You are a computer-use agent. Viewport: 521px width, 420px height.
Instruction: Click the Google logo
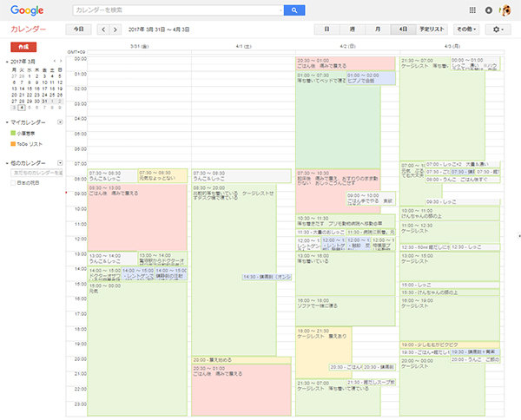point(27,10)
